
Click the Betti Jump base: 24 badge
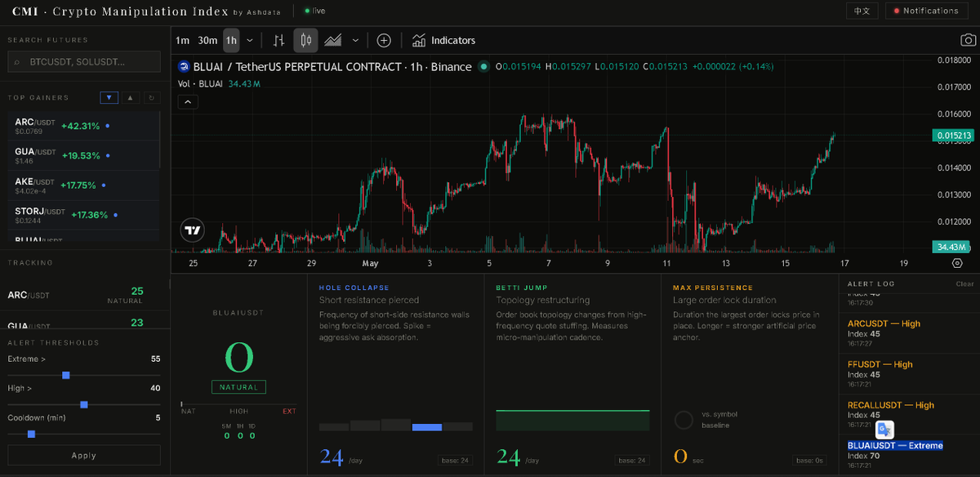(633, 461)
